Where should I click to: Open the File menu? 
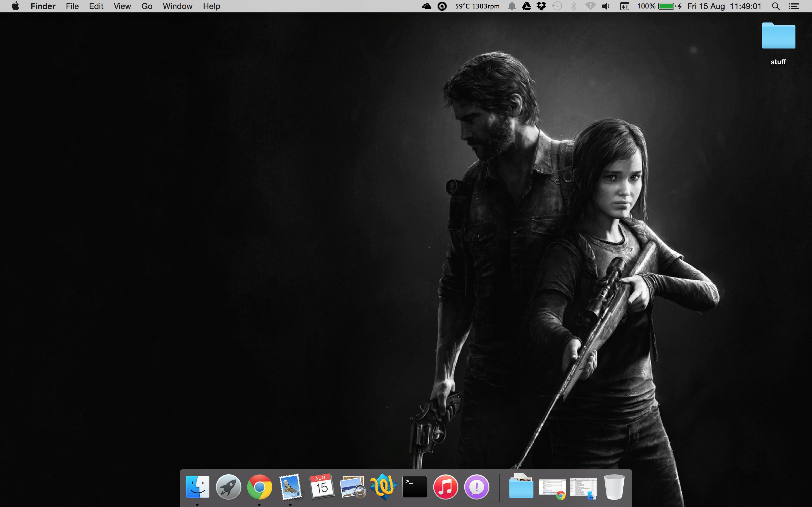tap(72, 6)
